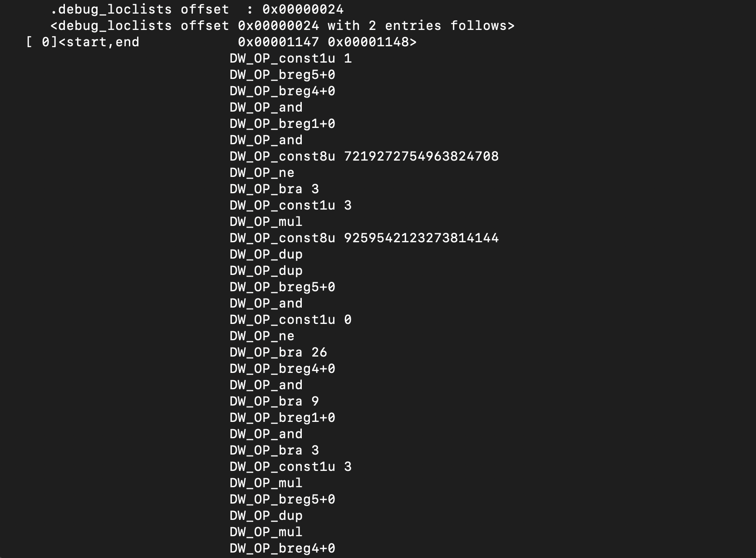Click the 'DW_OP_bra 9' line
Screen dimensions: 756x558
click(x=274, y=401)
